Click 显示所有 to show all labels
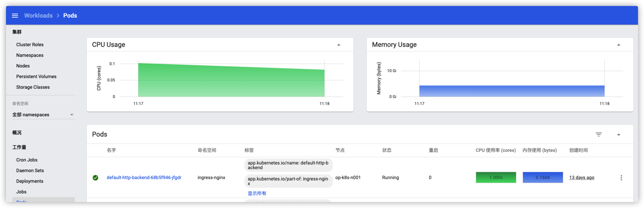644x208 pixels. pos(257,193)
